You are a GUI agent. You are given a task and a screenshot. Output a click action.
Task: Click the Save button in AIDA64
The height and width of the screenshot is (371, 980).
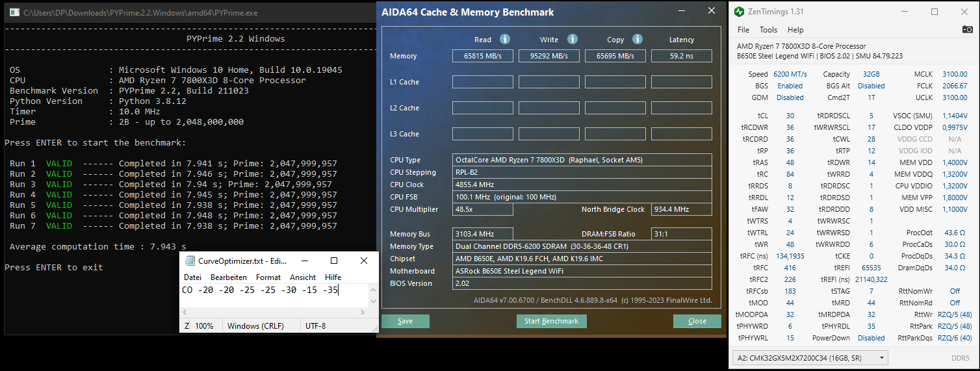click(405, 321)
